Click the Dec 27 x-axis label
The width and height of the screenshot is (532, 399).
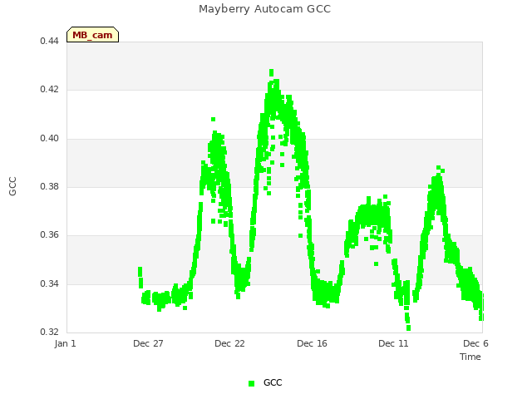[x=148, y=343]
